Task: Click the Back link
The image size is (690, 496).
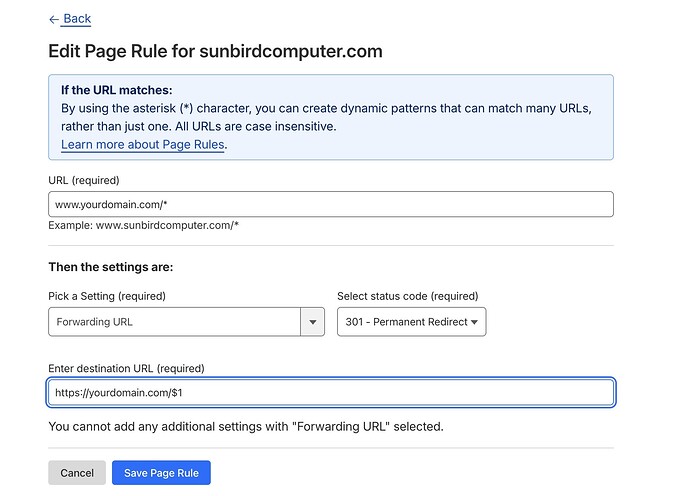Action: (77, 18)
